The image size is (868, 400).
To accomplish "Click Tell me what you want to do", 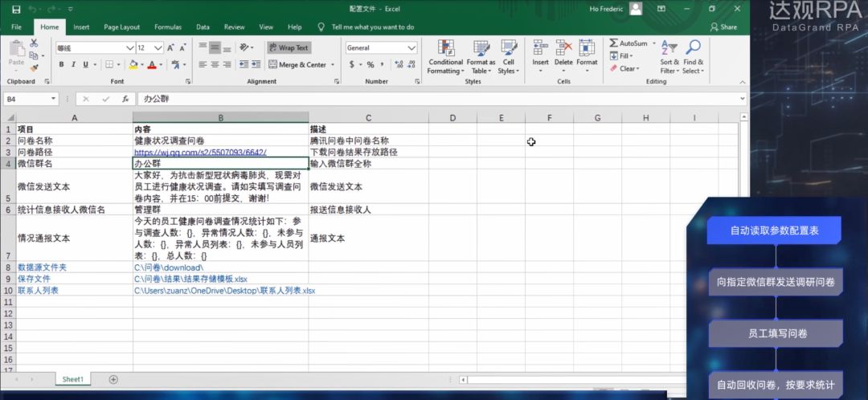I will [373, 27].
